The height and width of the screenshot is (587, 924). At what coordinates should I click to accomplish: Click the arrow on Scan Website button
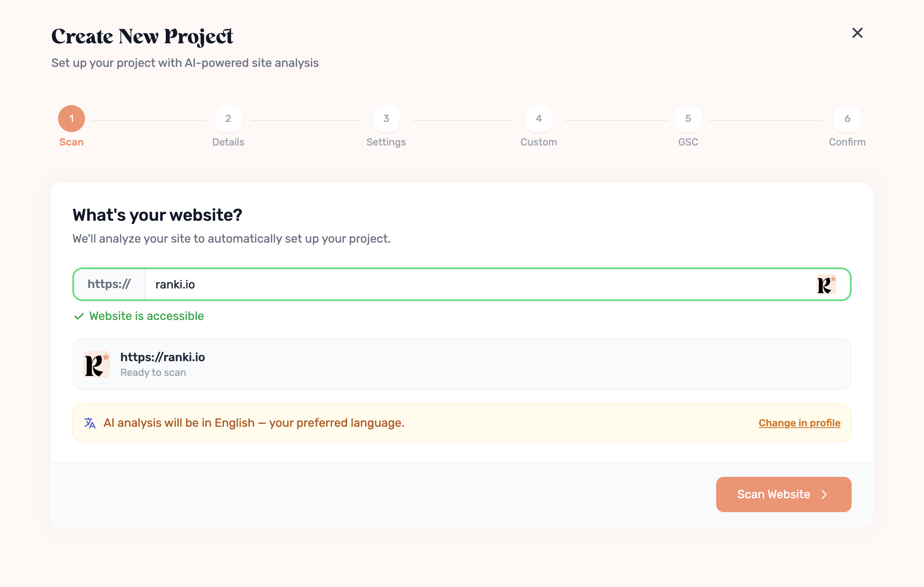824,494
